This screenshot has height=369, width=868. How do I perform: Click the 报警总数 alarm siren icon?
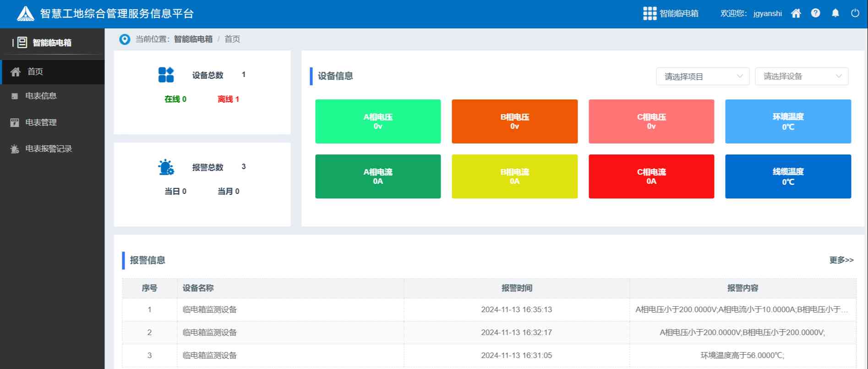pos(166,167)
